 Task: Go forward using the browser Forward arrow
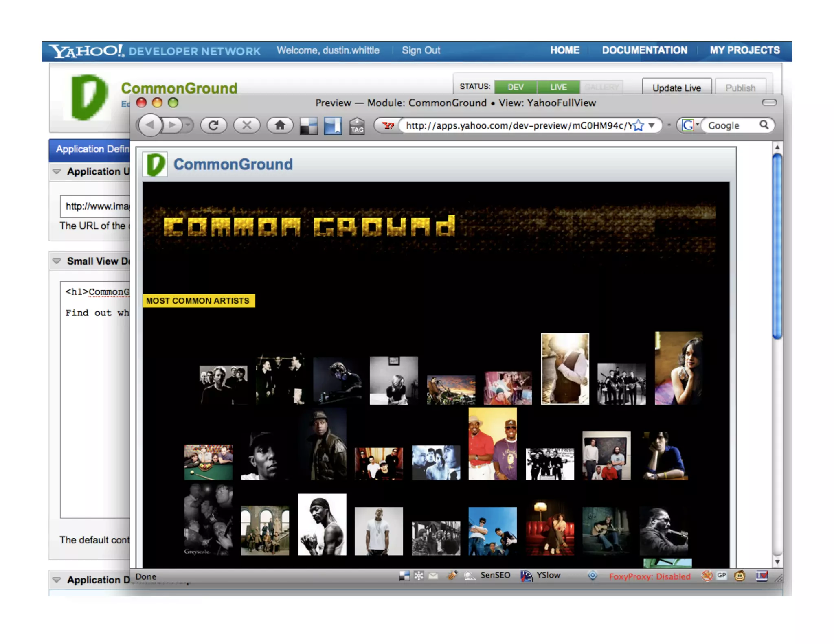pos(173,125)
